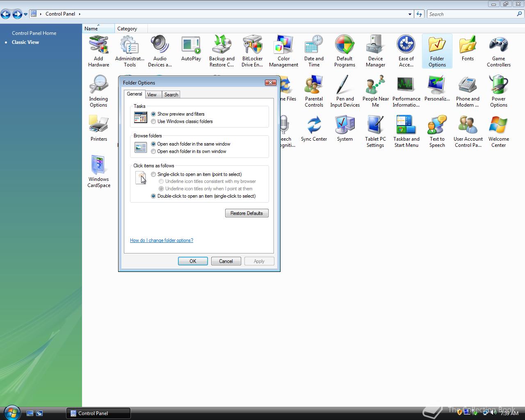525x420 pixels.
Task: Click Control Panel taskbar button
Action: pyautogui.click(x=98, y=413)
